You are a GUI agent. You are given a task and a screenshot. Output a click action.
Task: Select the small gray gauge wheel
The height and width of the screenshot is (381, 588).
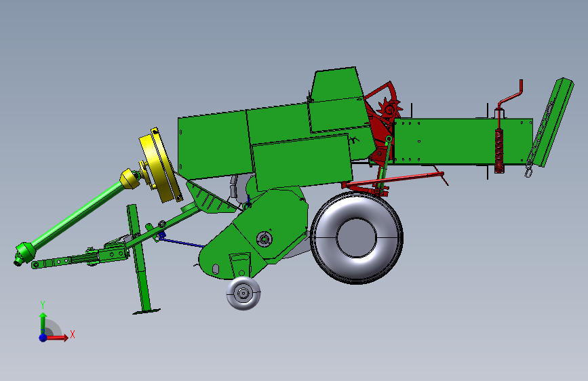click(243, 294)
